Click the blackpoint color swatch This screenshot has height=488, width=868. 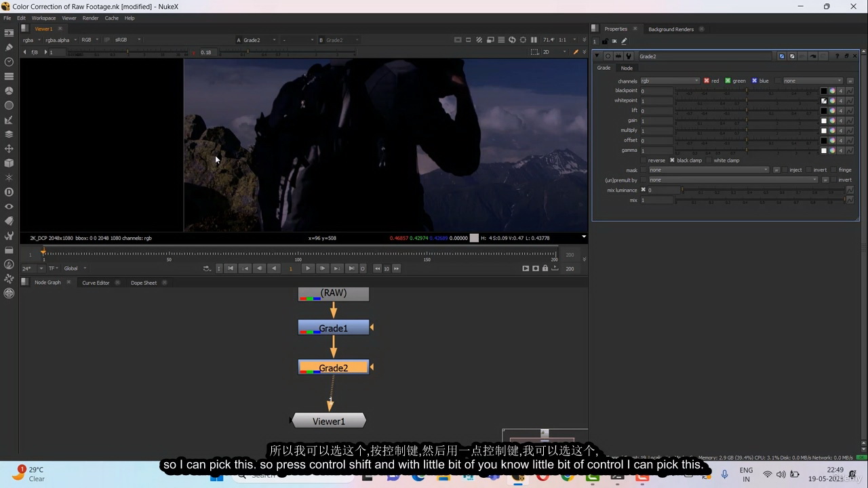(824, 91)
